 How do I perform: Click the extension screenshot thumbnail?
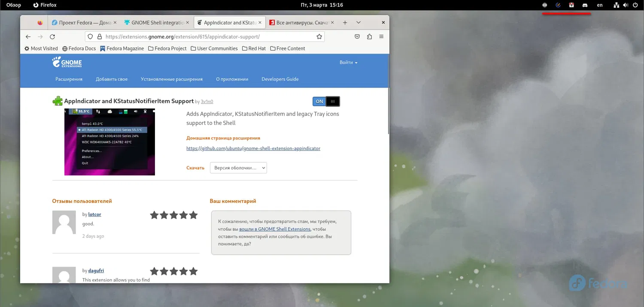(x=109, y=141)
